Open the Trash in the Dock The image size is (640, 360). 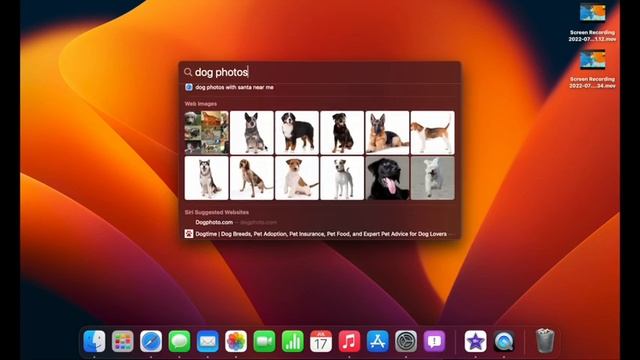545,340
